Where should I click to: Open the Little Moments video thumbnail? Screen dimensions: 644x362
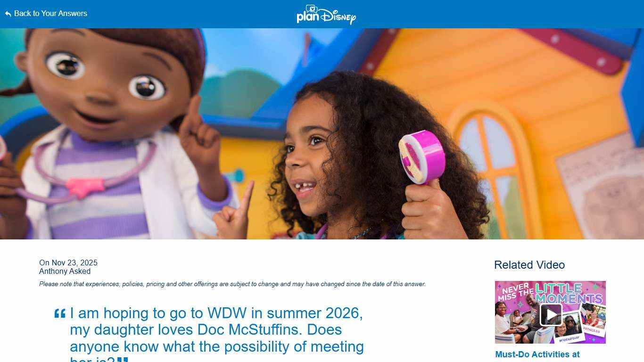[x=550, y=312]
